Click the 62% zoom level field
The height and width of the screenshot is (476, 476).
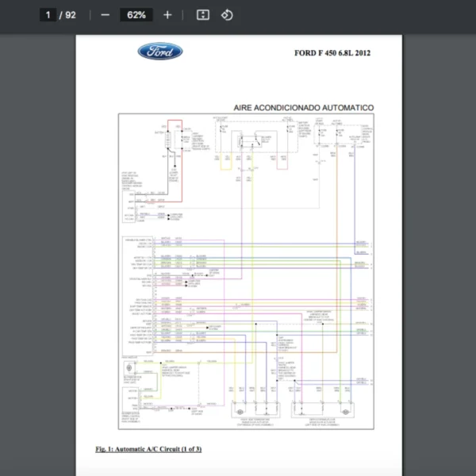coord(136,15)
